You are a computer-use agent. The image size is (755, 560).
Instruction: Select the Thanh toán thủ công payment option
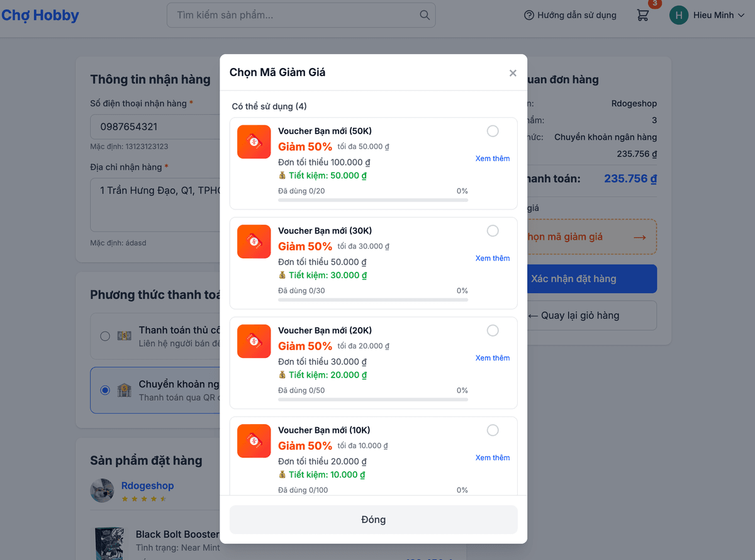[x=104, y=336]
